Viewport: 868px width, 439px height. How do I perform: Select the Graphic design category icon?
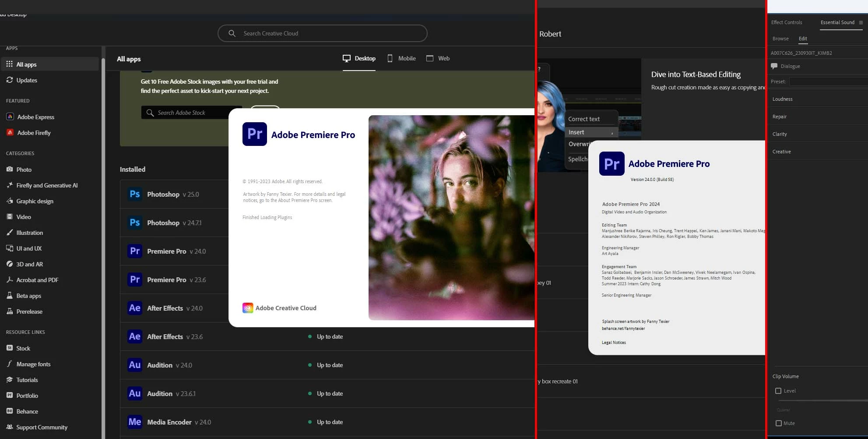click(10, 201)
